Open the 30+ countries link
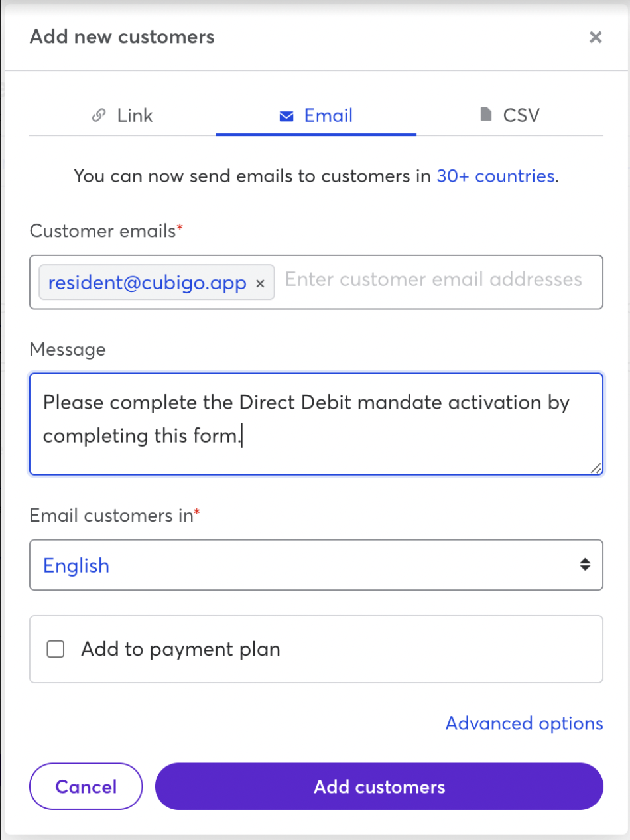 tap(495, 176)
